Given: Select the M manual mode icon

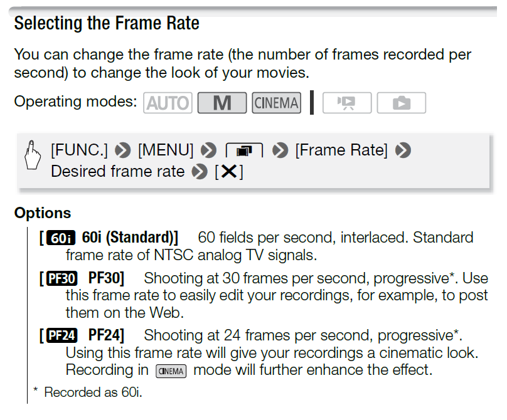Looking at the screenshot, I should (222, 103).
